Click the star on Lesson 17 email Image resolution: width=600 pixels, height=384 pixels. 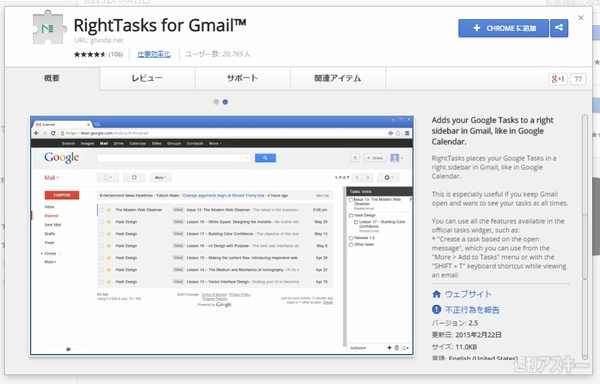[x=109, y=234]
